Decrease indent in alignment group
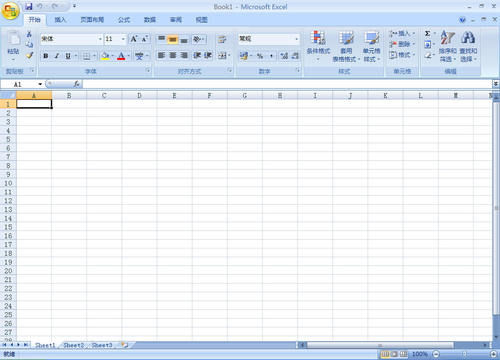 click(197, 55)
